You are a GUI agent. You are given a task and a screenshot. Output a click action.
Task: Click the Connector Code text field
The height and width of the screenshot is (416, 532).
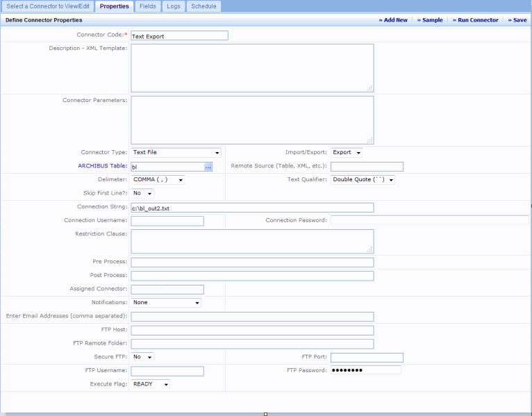point(179,35)
